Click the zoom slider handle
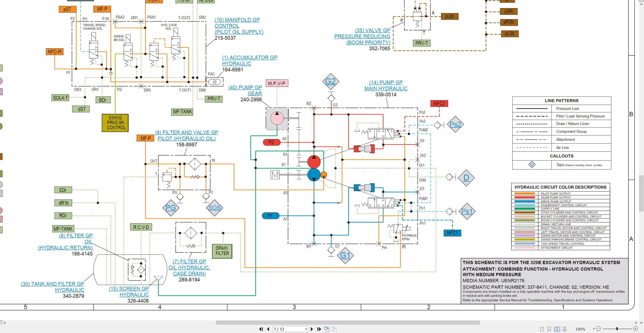This screenshot has height=333, width=644. pyautogui.click(x=617, y=329)
